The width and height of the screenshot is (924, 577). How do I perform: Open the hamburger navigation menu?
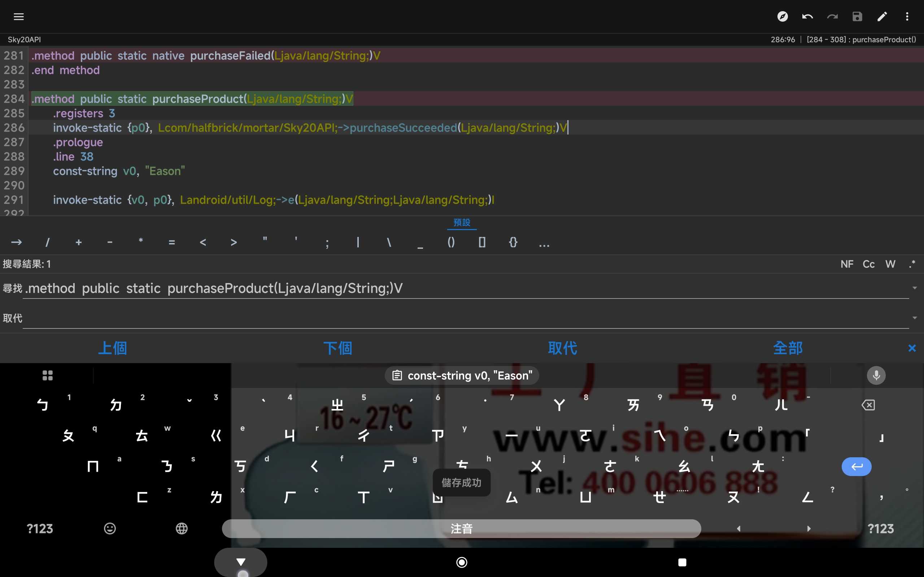click(x=18, y=17)
